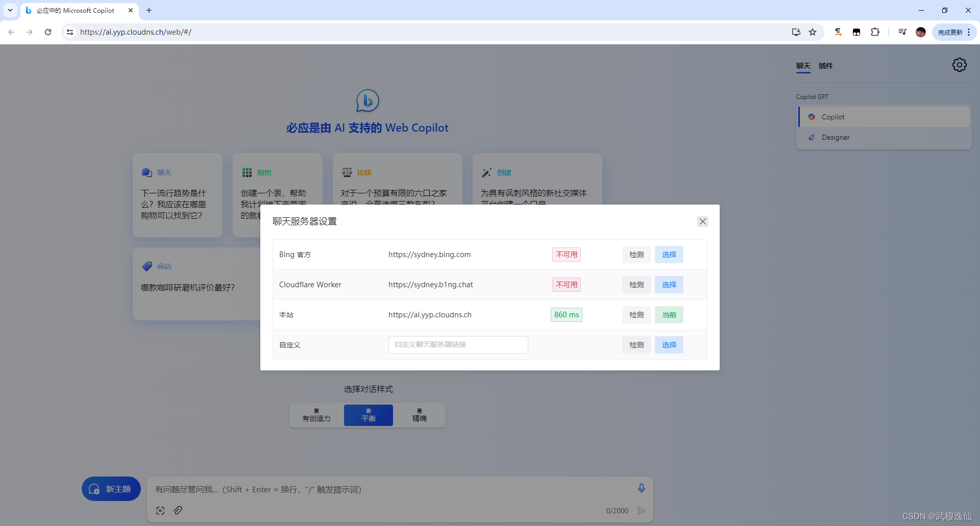980x526 pixels.
Task: Select the 平衡 conversation style
Action: [368, 415]
